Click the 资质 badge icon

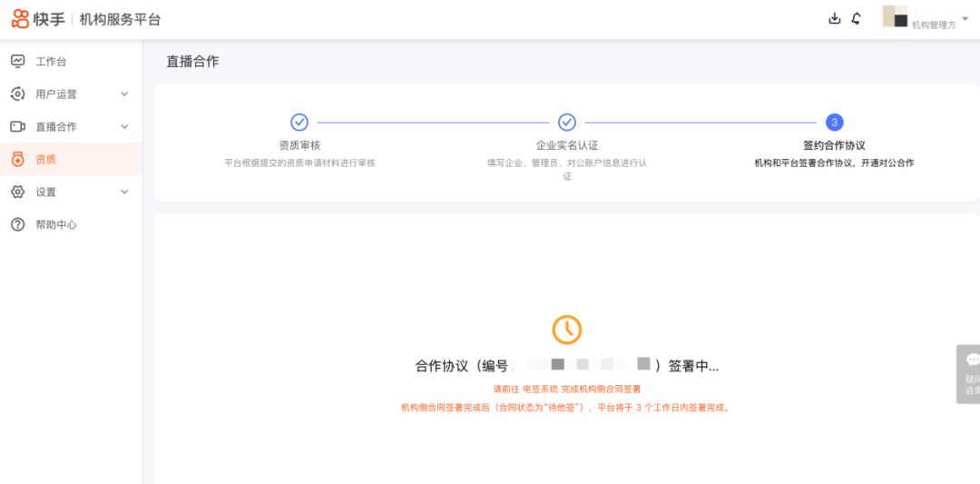point(18,159)
